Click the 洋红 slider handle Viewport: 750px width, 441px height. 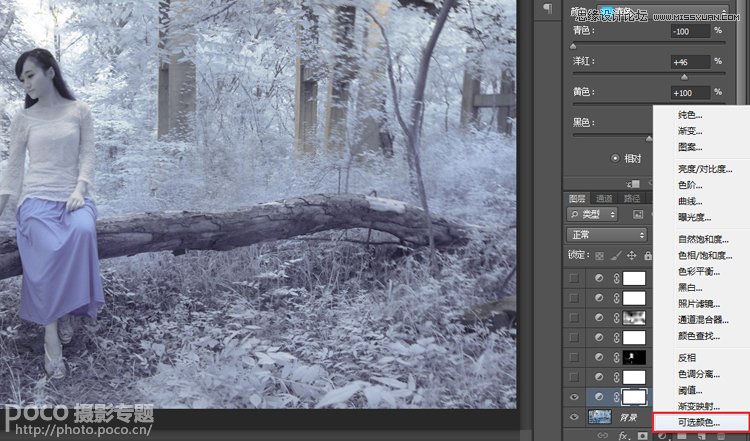coord(684,76)
